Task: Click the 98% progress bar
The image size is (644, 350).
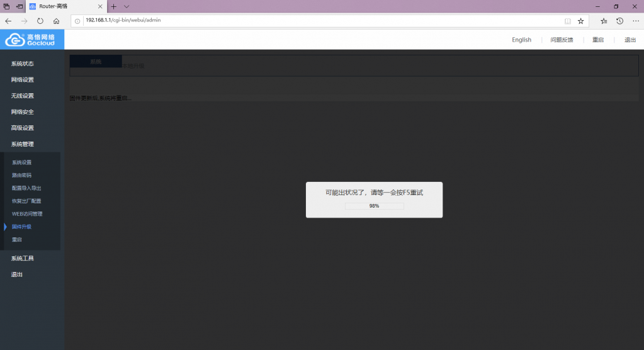Action: click(x=374, y=206)
